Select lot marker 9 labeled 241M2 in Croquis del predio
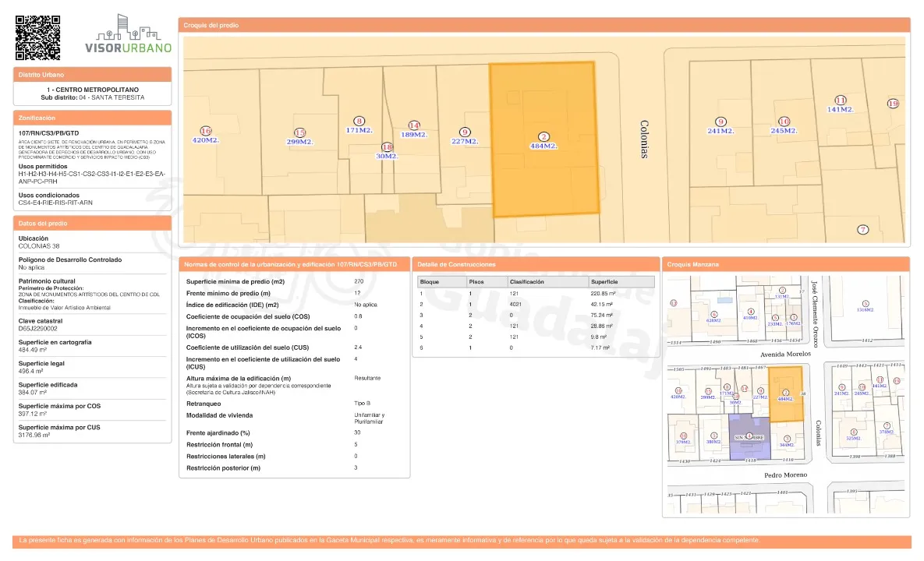Viewport: 924px width, 561px height. pyautogui.click(x=720, y=122)
